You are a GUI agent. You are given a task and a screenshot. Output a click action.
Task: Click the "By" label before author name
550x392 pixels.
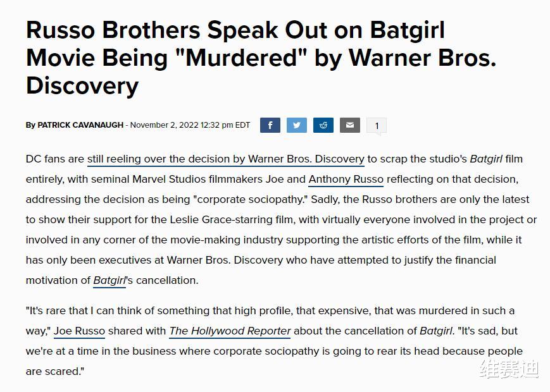tap(30, 125)
